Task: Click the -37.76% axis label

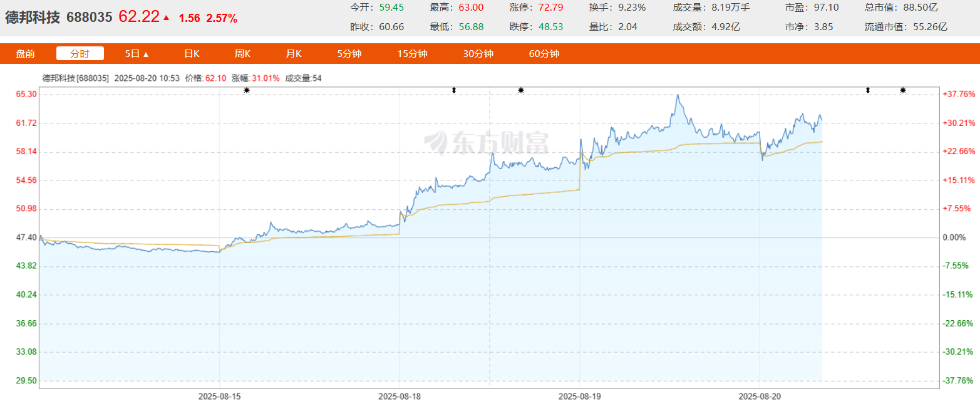Action: pos(959,380)
